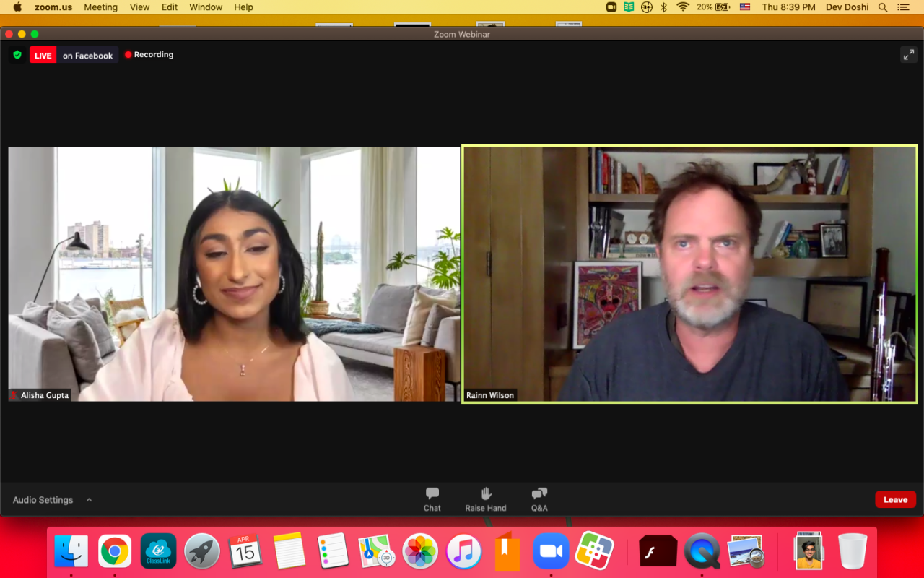
Task: Open the View menu
Action: pyautogui.click(x=140, y=7)
